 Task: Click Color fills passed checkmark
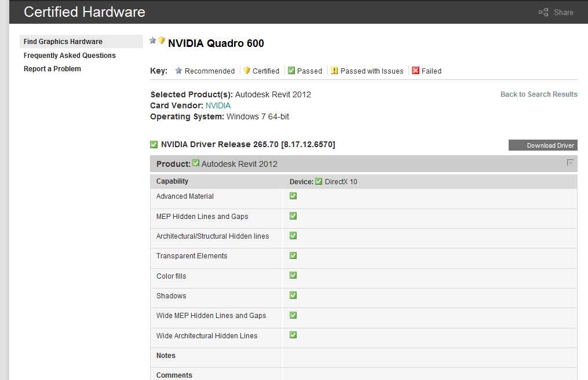pos(293,275)
